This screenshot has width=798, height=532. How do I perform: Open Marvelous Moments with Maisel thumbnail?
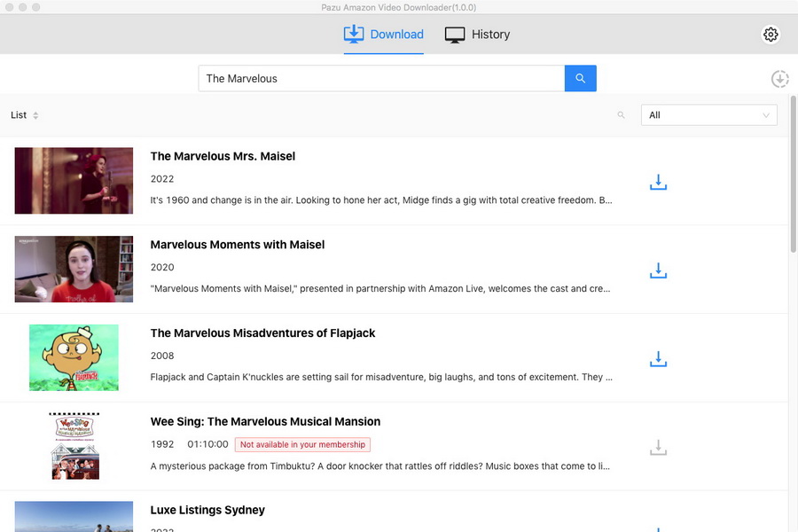(74, 270)
